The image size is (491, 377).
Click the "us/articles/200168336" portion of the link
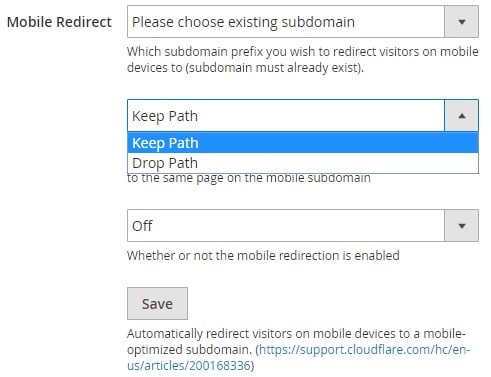tap(188, 365)
